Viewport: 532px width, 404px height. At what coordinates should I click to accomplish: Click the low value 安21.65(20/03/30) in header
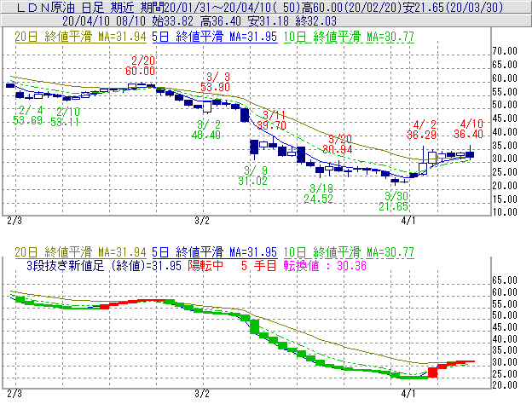(x=454, y=7)
